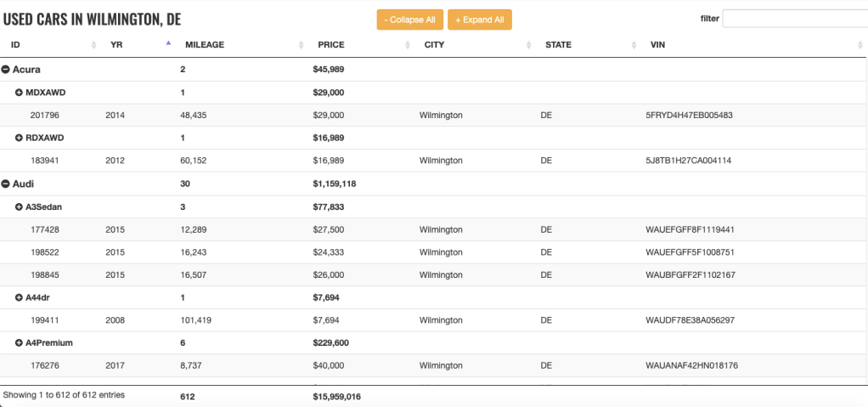Click the YR column sort arrow
This screenshot has height=407, width=868.
168,43
